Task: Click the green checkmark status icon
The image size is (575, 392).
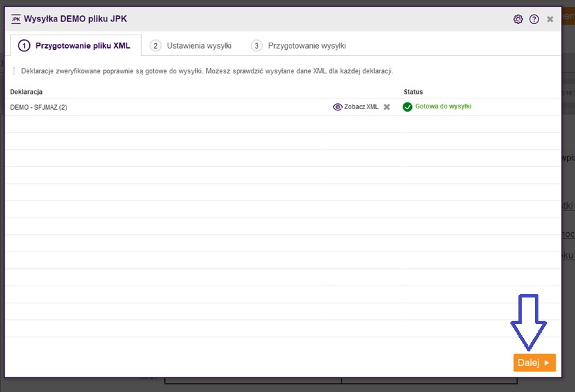Action: [x=407, y=107]
